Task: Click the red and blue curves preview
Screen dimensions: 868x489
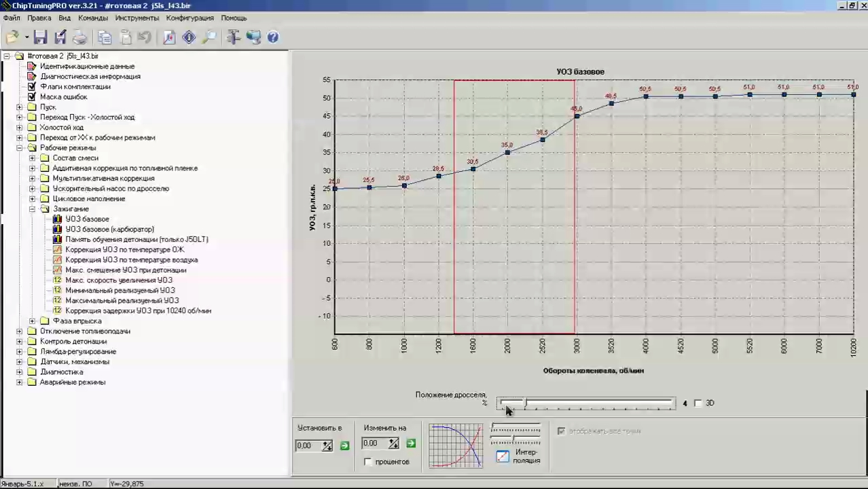Action: [456, 446]
